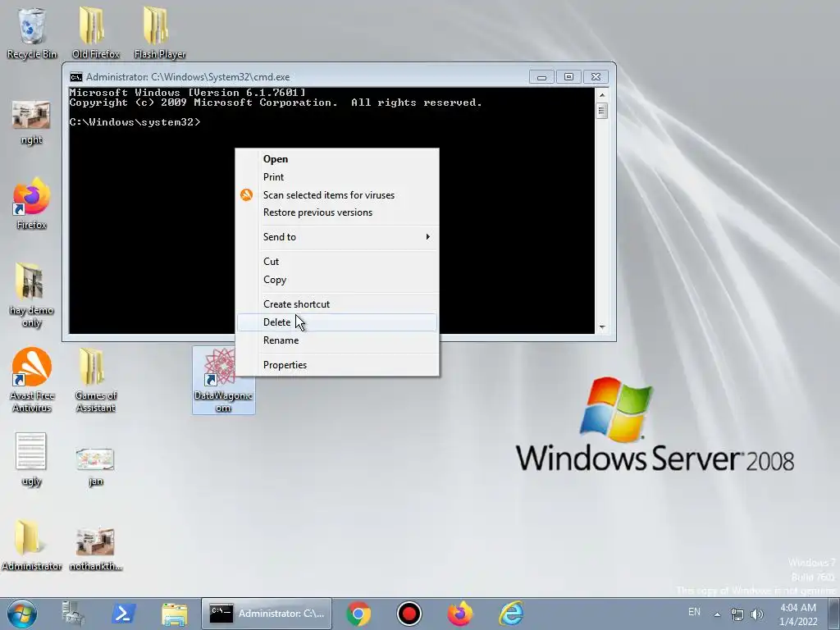Select the Old Firefox folder icon

pyautogui.click(x=95, y=33)
